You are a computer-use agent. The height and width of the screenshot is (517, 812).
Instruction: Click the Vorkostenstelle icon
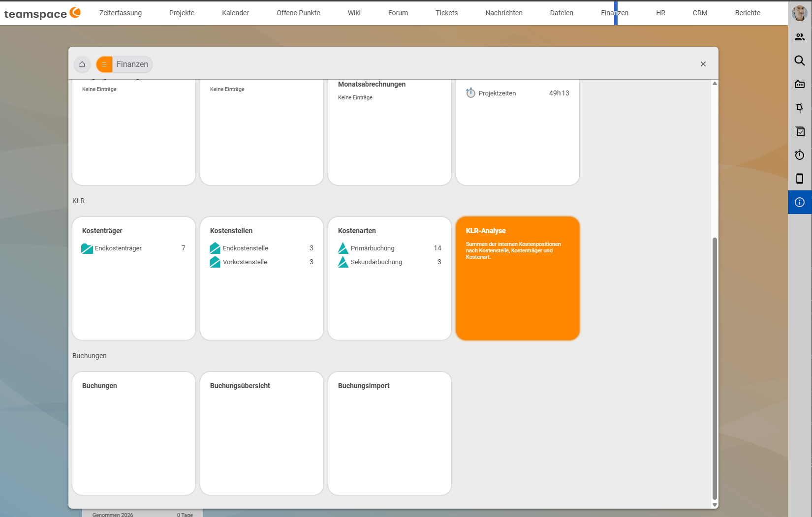coord(215,262)
